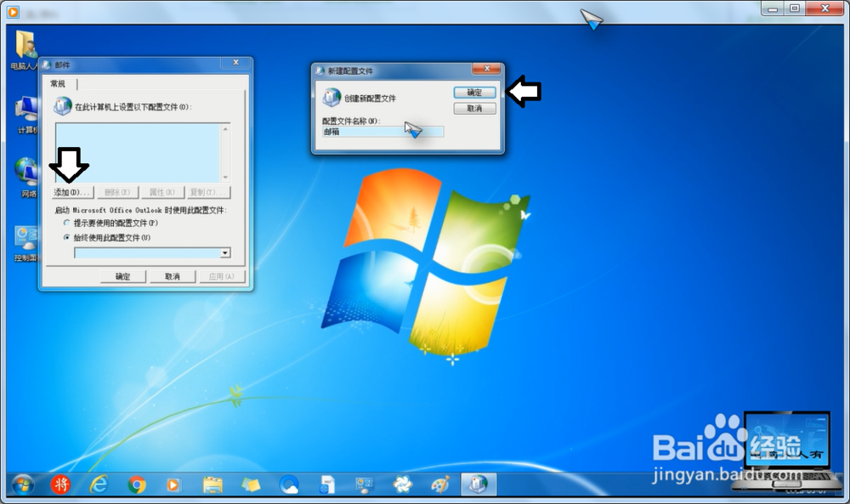Expand the default profile dropdown arrow

(225, 253)
